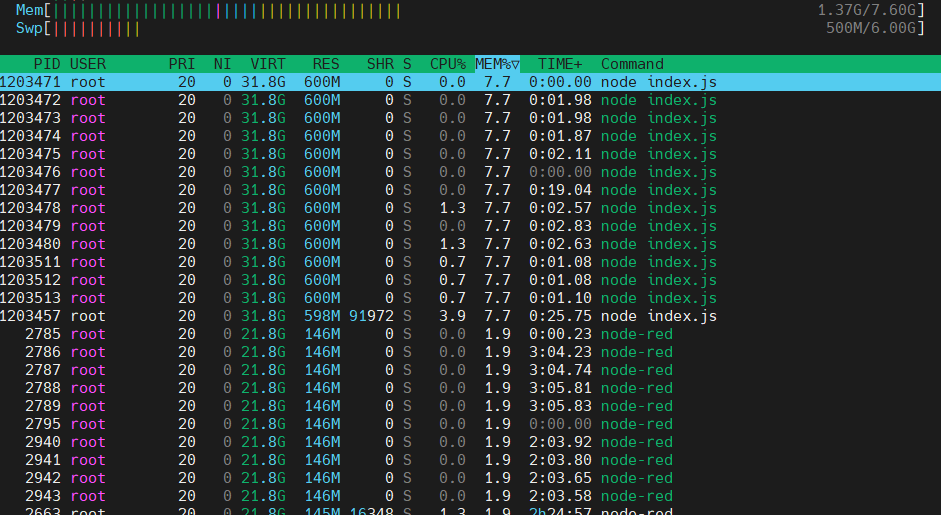Click the 0:02.11 TIME+ value
Image resolution: width=941 pixels, height=515 pixels.
coord(560,154)
